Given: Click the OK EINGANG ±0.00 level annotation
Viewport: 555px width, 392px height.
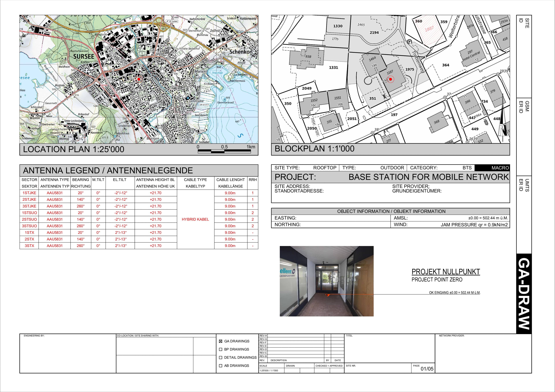Looking at the screenshot, I should pos(455,293).
